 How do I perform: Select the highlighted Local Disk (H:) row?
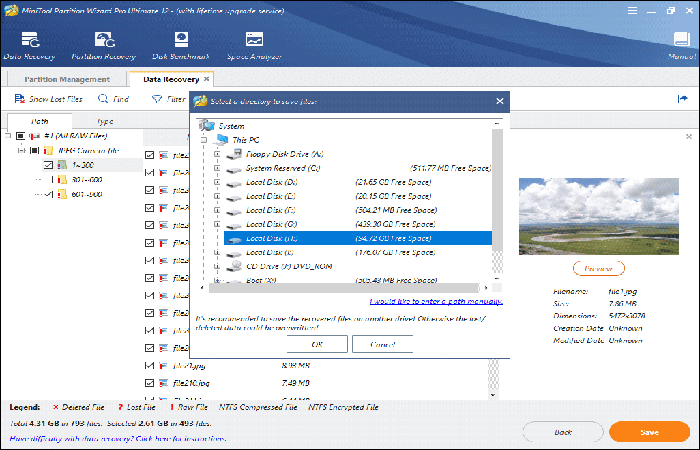click(x=358, y=238)
